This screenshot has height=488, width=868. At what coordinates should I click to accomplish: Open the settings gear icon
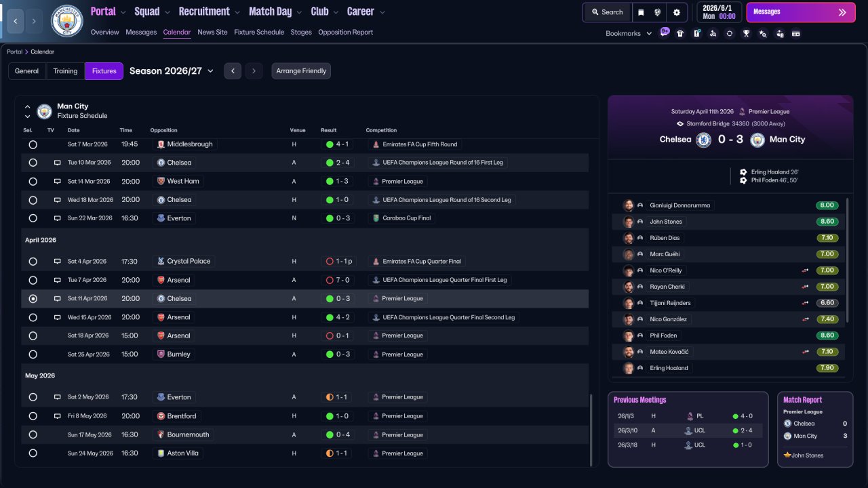[677, 12]
